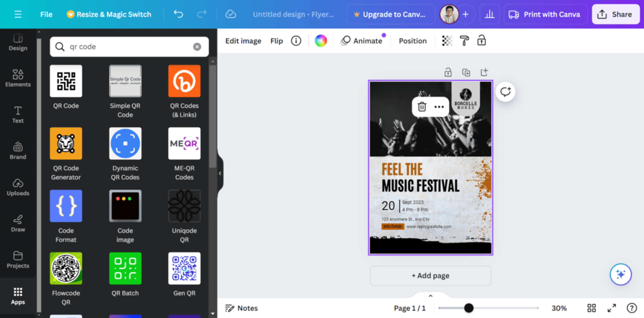Duplicate the page above the canvas
The height and width of the screenshot is (318, 644).
(466, 73)
